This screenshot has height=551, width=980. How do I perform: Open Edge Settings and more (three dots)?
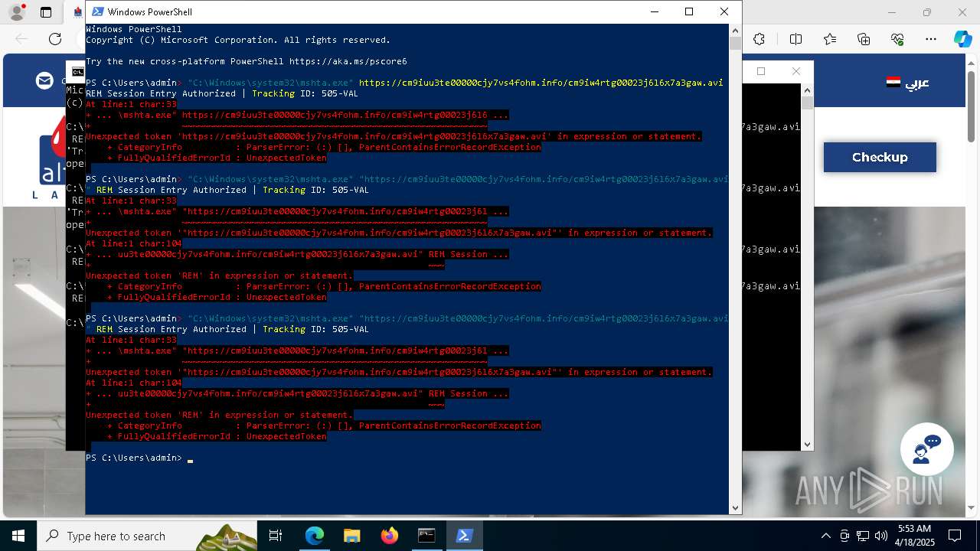(931, 39)
